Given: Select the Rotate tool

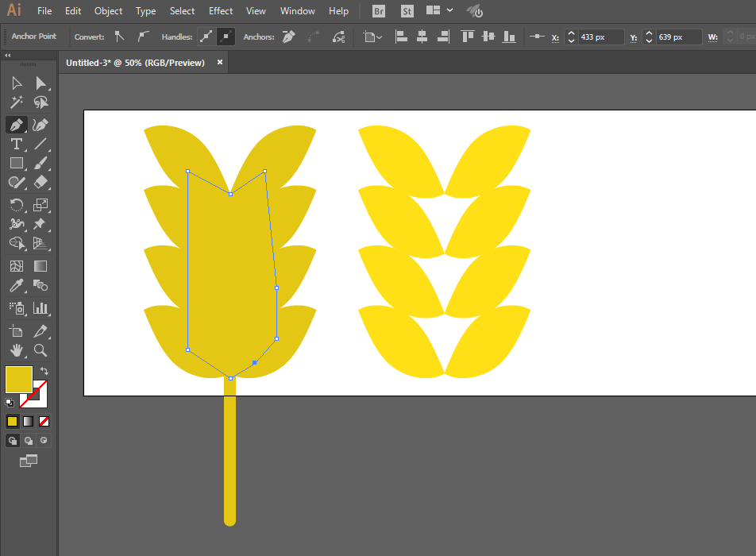Looking at the screenshot, I should pyautogui.click(x=17, y=205).
